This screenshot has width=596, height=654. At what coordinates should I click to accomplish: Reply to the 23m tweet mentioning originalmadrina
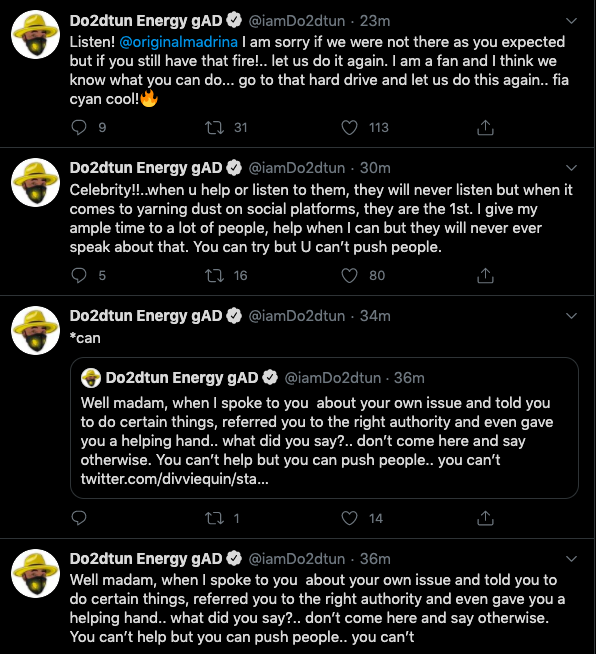[79, 127]
